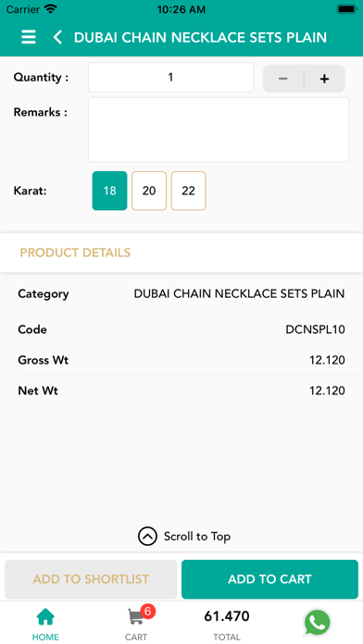The image size is (363, 644).
Task: Tap the Home icon in bottom bar
Action: 45,617
